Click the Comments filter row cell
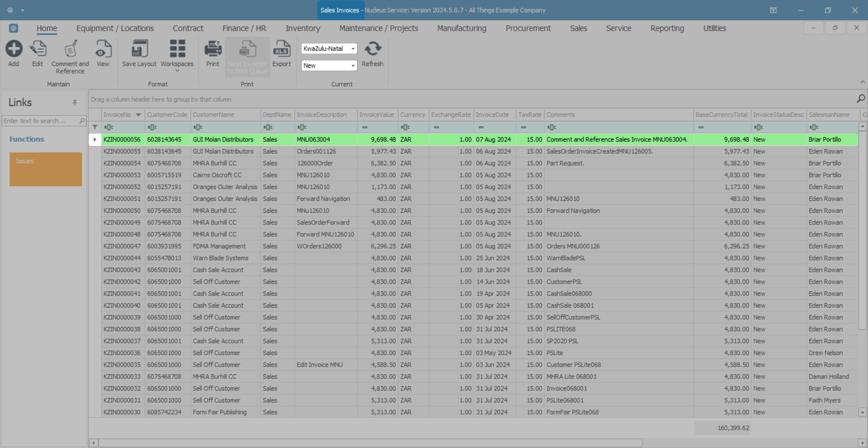The width and height of the screenshot is (868, 448). point(619,127)
